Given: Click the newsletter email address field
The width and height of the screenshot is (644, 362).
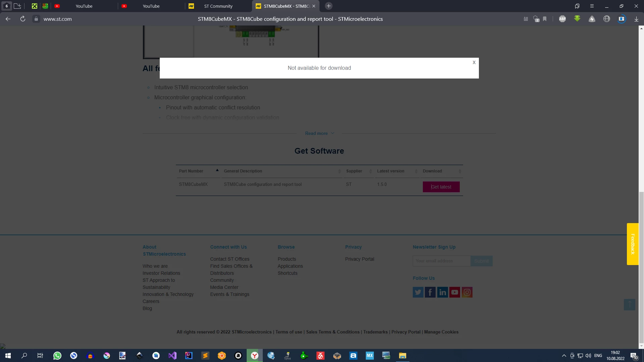Looking at the screenshot, I should (442, 261).
